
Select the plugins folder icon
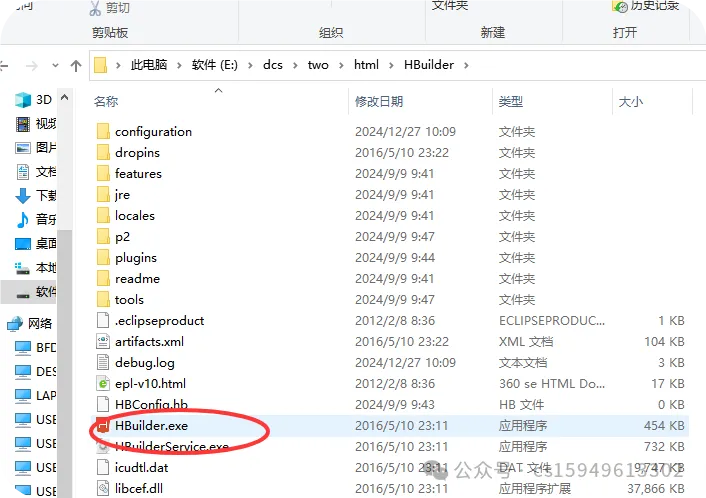click(103, 258)
